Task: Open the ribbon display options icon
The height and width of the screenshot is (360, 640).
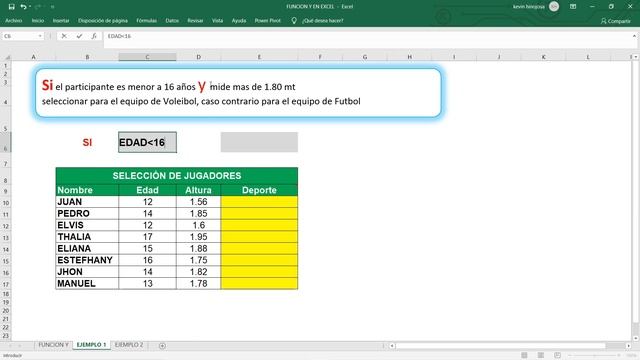Action: click(x=573, y=7)
